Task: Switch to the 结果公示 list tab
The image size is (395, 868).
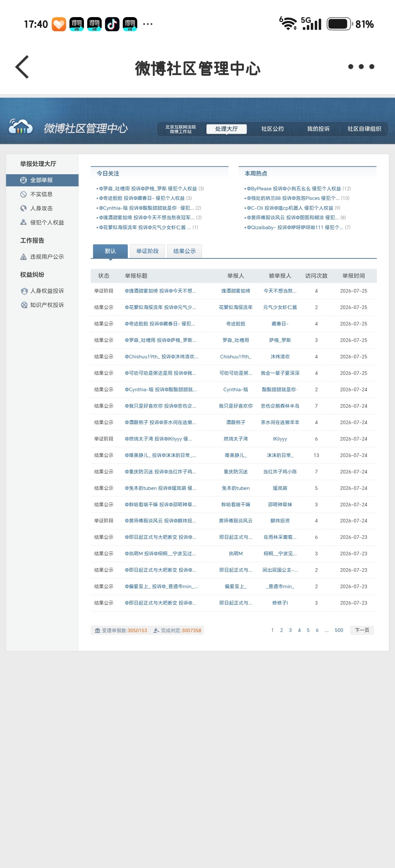Action: tap(185, 252)
